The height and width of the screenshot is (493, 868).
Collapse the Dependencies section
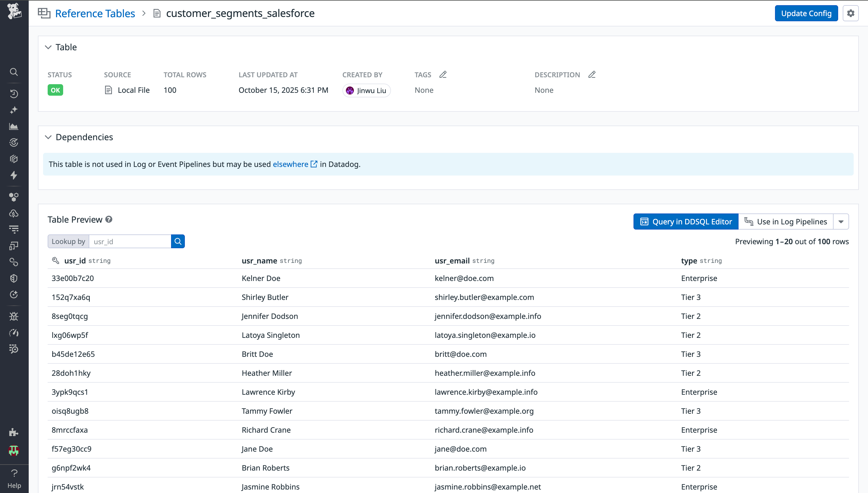click(48, 137)
